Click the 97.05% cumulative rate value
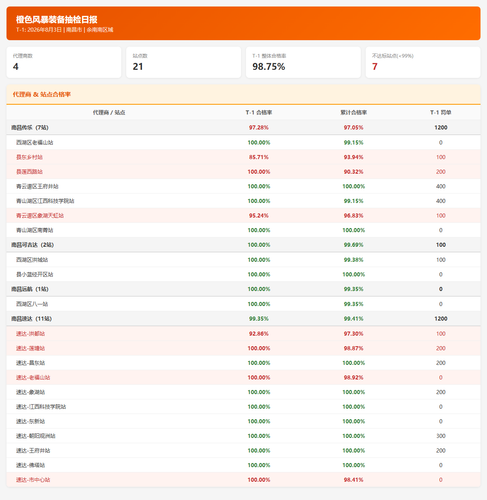 tap(353, 128)
